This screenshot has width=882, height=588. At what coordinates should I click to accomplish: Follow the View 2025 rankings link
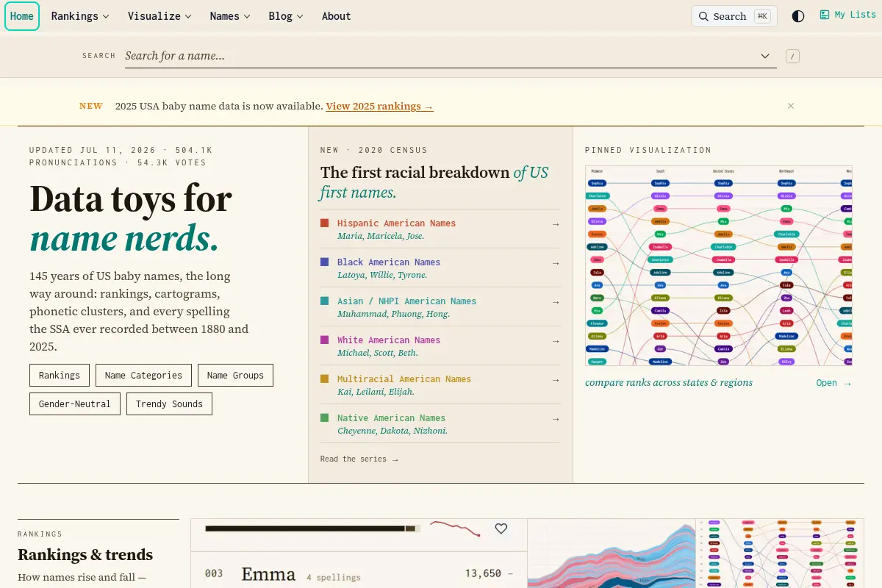[379, 106]
